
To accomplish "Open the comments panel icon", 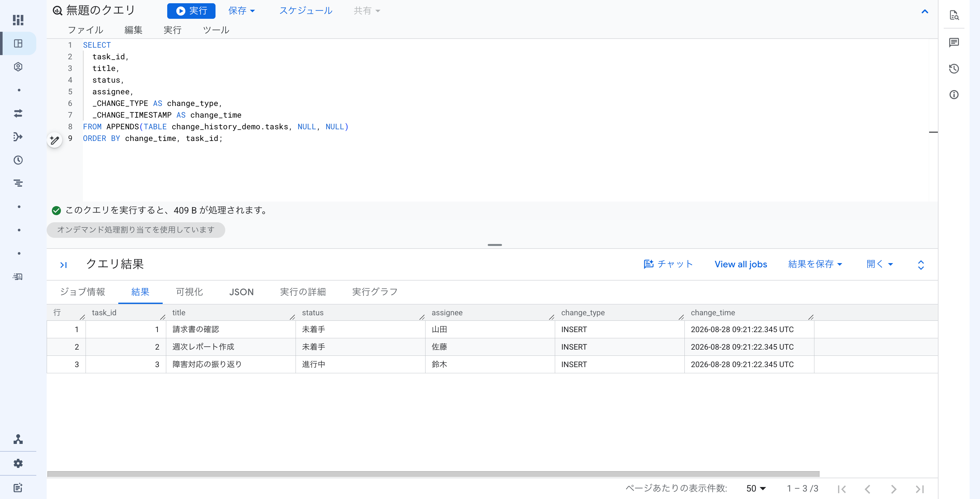I will point(954,42).
